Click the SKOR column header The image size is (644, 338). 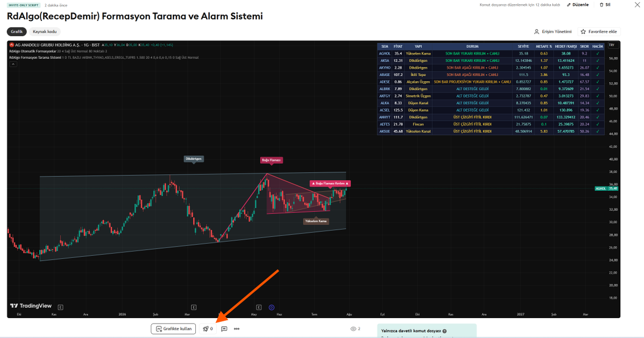[x=584, y=47]
